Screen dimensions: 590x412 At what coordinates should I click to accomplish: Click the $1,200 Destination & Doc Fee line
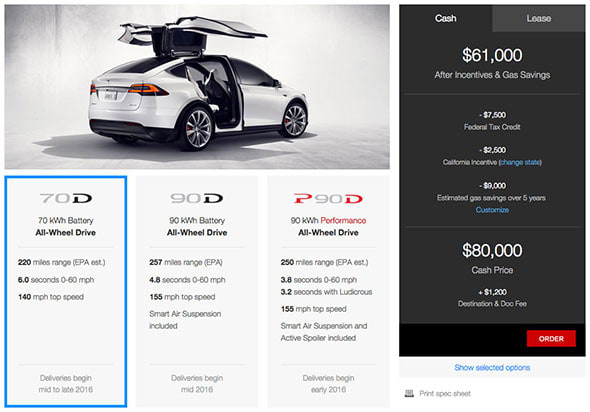click(x=492, y=298)
